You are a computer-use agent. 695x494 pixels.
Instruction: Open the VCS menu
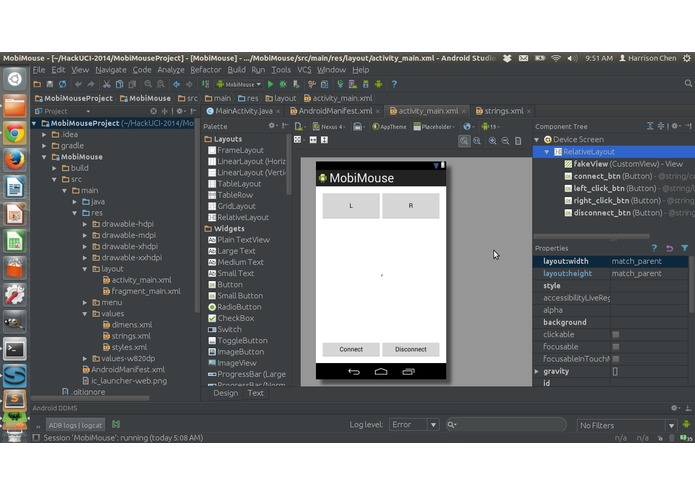click(304, 70)
